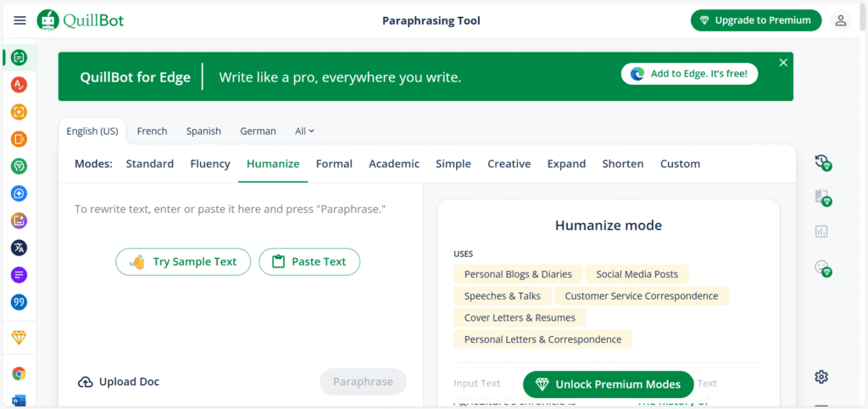This screenshot has width=868, height=409.
Task: Open the Compare Modes icon
Action: click(x=822, y=198)
